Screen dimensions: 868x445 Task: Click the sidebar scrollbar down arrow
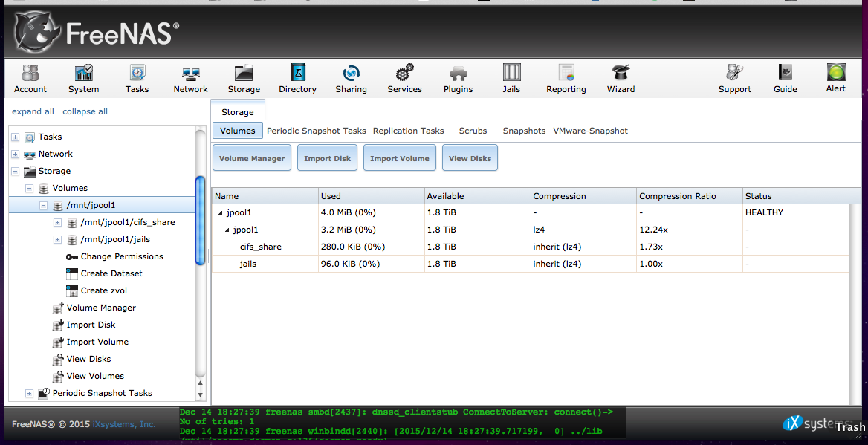201,394
